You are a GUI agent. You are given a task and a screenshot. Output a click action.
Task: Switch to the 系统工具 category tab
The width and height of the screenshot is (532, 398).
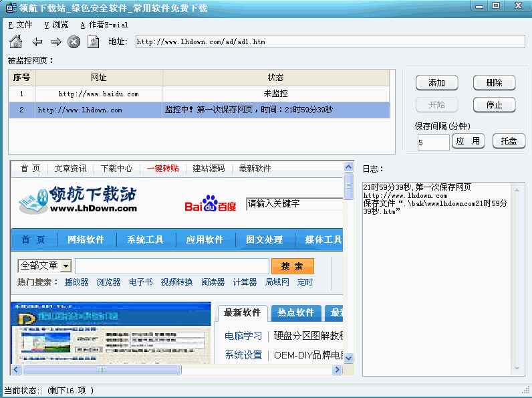[146, 239]
